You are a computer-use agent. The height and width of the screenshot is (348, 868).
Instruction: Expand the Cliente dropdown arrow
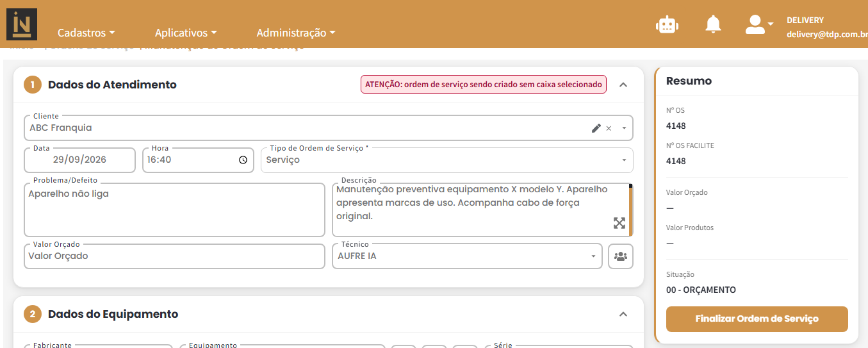pos(624,128)
